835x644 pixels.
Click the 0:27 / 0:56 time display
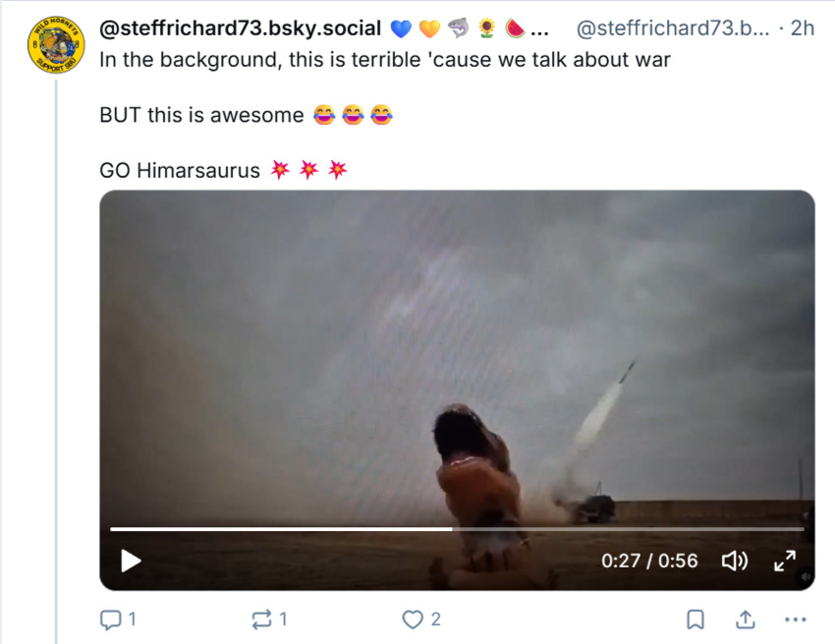pyautogui.click(x=649, y=561)
